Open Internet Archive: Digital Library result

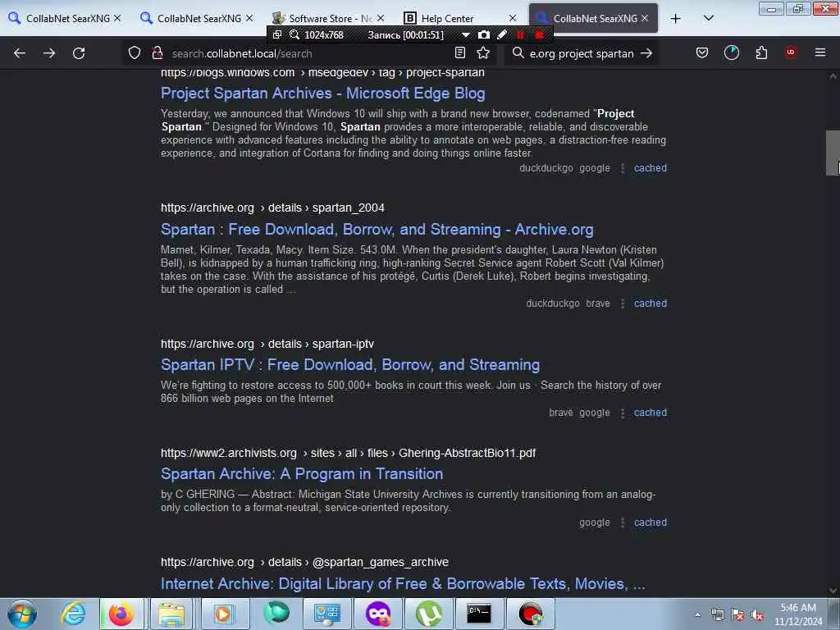(x=403, y=583)
